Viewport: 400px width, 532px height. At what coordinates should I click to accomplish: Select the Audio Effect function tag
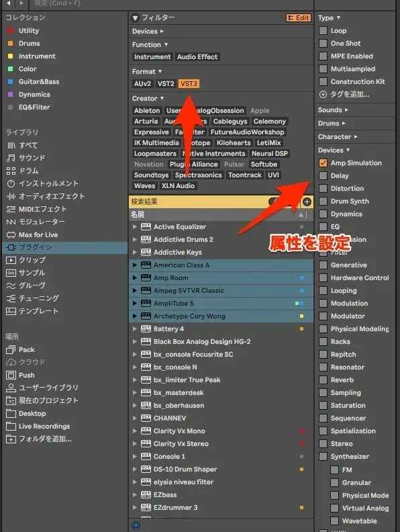pos(197,56)
